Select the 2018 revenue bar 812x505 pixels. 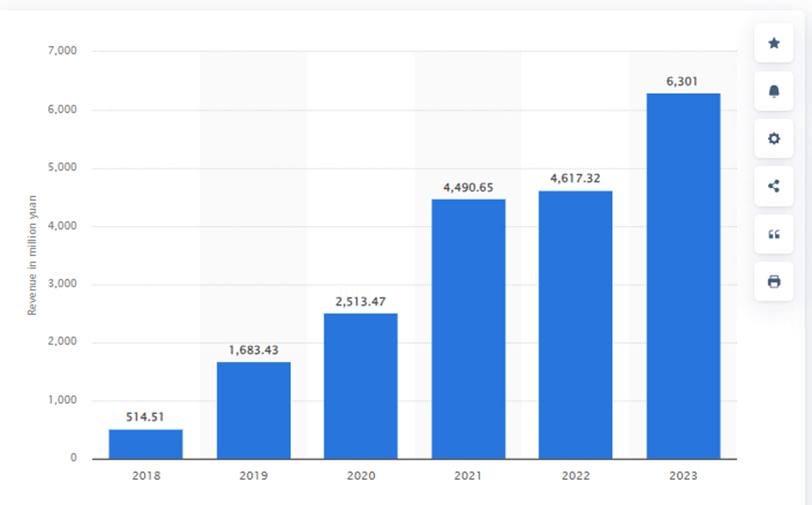145,443
